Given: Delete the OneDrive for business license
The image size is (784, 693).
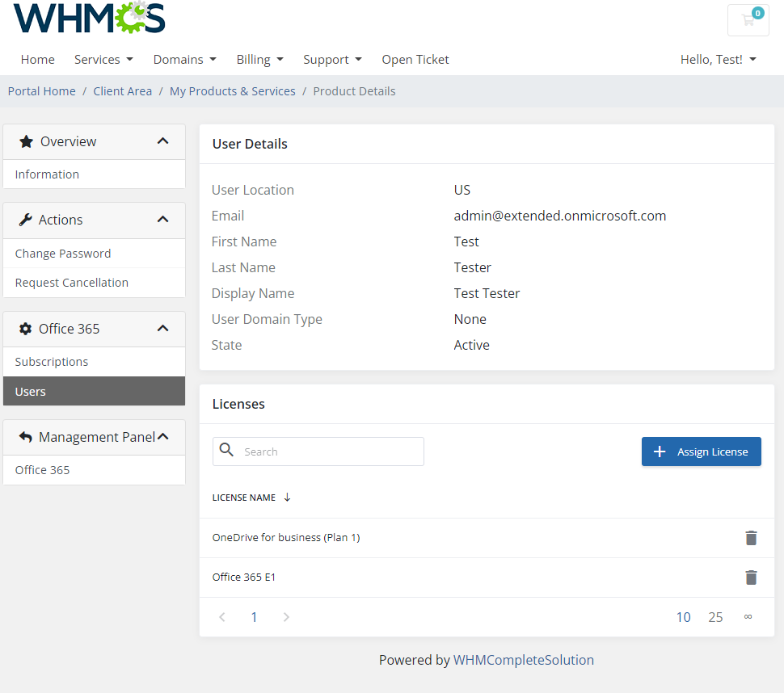Looking at the screenshot, I should tap(751, 538).
